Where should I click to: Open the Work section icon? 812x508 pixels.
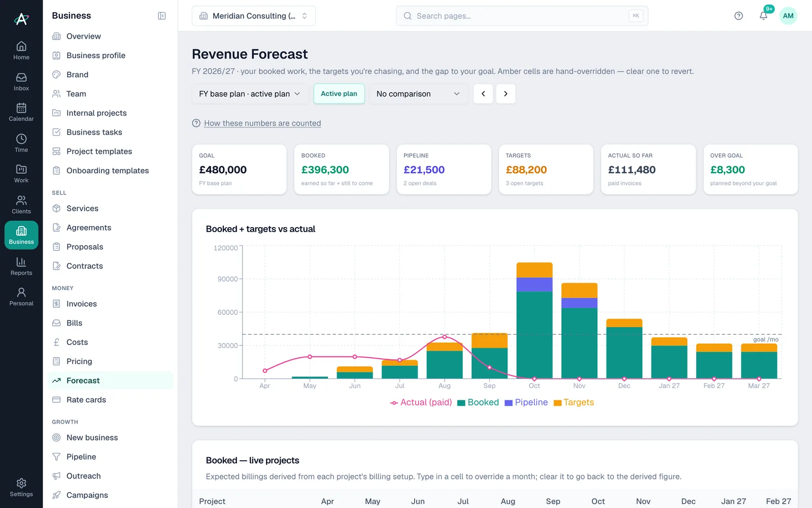click(21, 174)
